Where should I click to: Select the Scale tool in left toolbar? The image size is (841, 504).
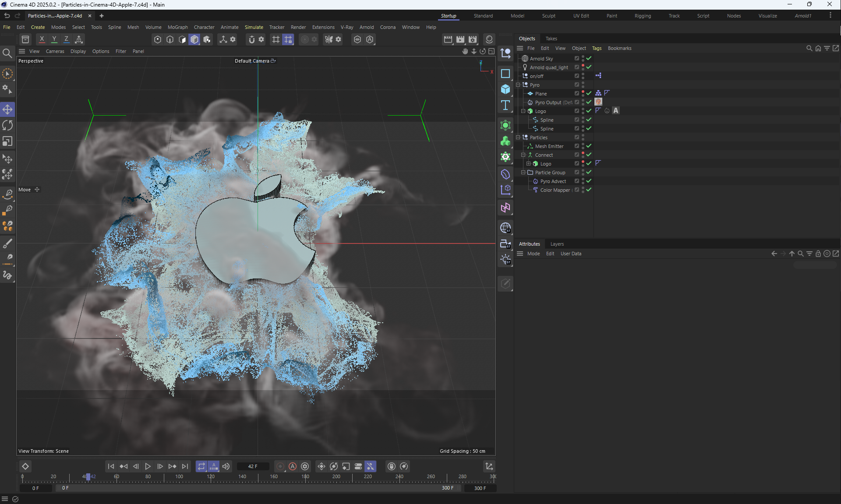tap(7, 142)
